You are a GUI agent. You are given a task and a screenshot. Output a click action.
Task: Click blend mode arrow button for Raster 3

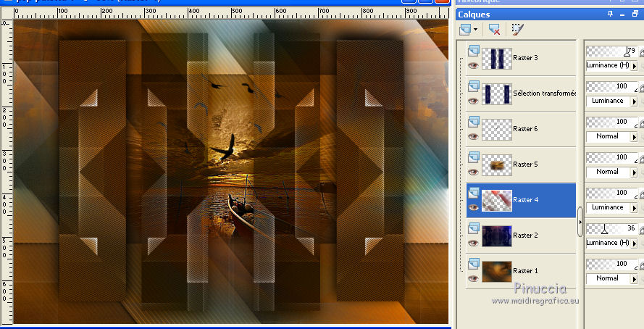point(634,66)
